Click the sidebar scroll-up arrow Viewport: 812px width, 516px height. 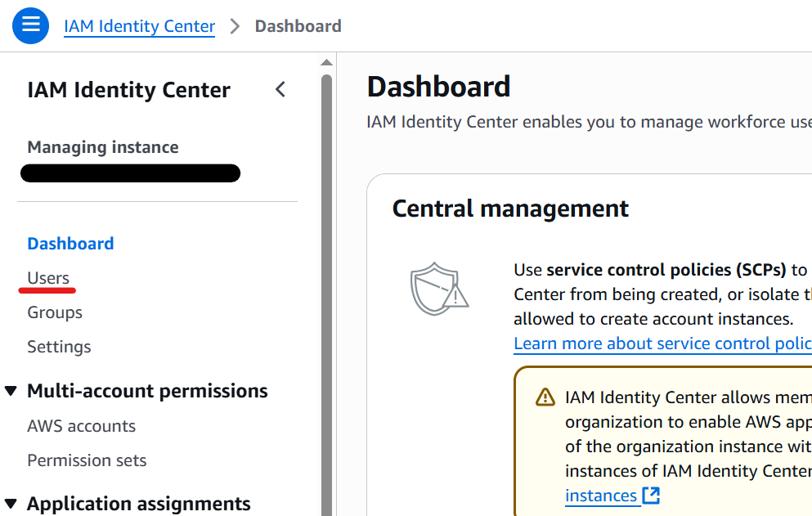point(326,62)
